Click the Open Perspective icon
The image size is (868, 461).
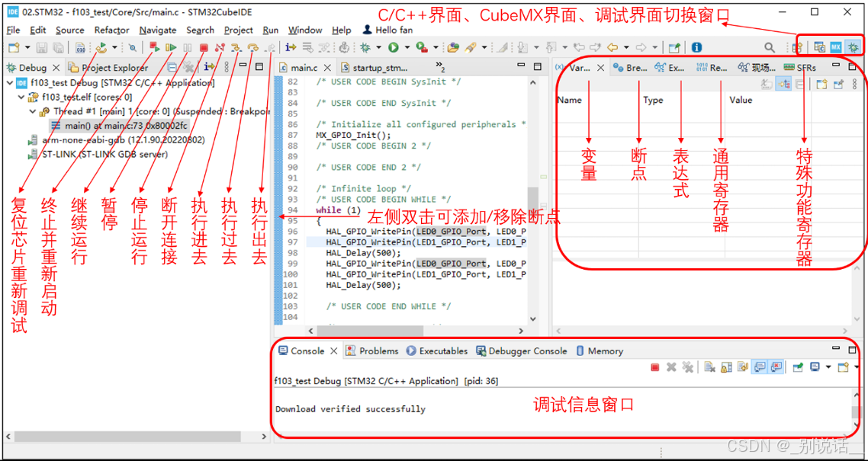coord(799,47)
